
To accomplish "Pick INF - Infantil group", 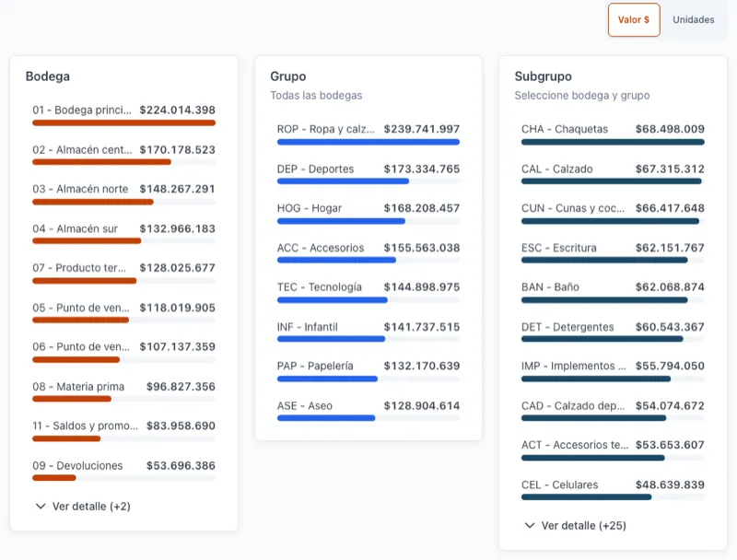I will click(368, 332).
